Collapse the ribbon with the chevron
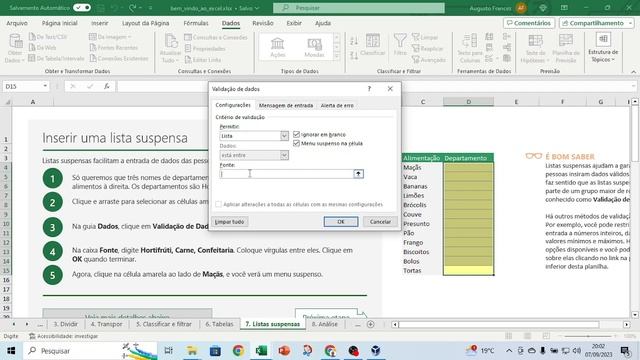 633,72
